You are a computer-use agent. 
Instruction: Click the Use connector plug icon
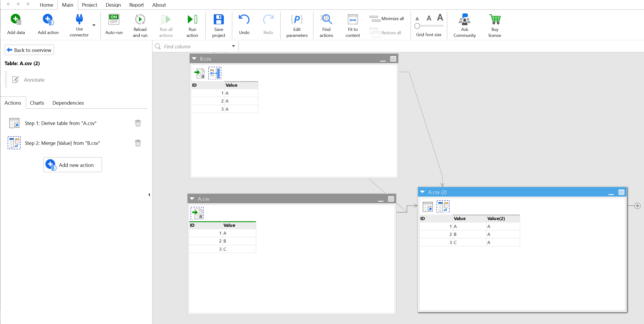point(79,19)
